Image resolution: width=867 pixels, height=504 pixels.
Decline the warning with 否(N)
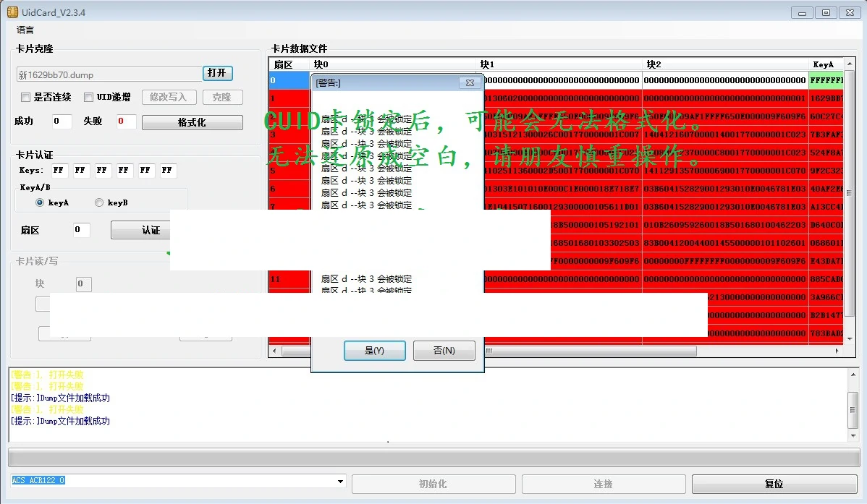444,351
